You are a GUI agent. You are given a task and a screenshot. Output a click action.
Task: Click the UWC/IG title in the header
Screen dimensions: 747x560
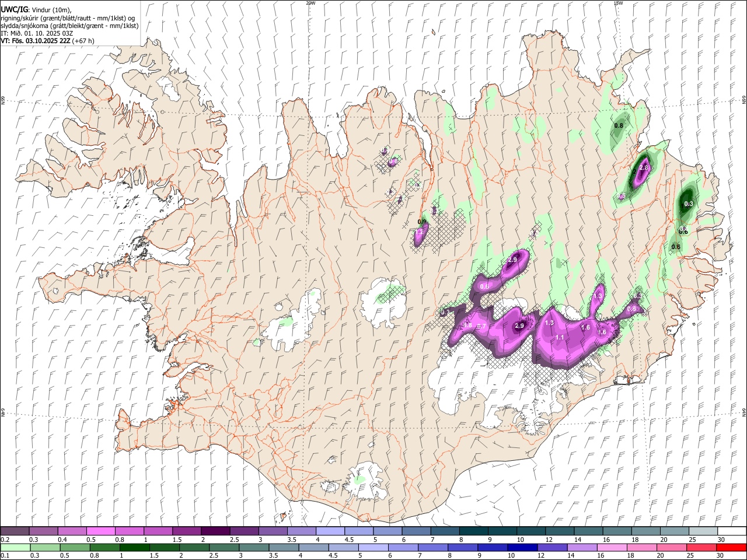(x=14, y=10)
